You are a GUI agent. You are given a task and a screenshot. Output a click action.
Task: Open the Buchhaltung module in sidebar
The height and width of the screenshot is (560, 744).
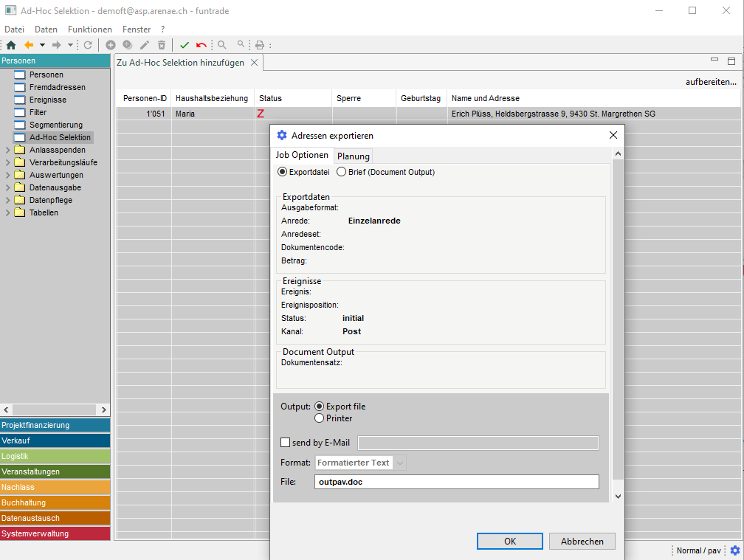55,502
